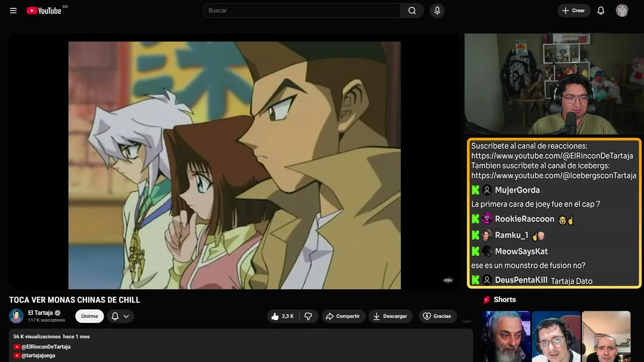Start voice search with microphone icon
644x362 pixels.
(437, 11)
